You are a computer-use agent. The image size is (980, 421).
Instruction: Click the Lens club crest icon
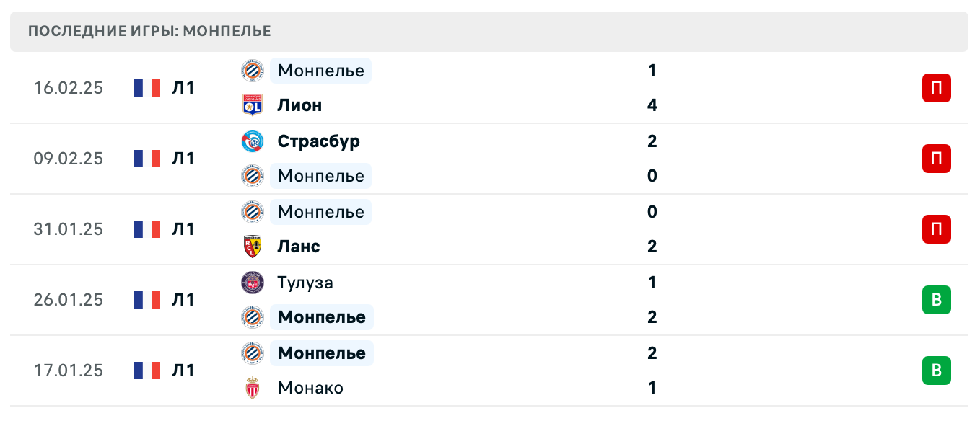point(253,247)
